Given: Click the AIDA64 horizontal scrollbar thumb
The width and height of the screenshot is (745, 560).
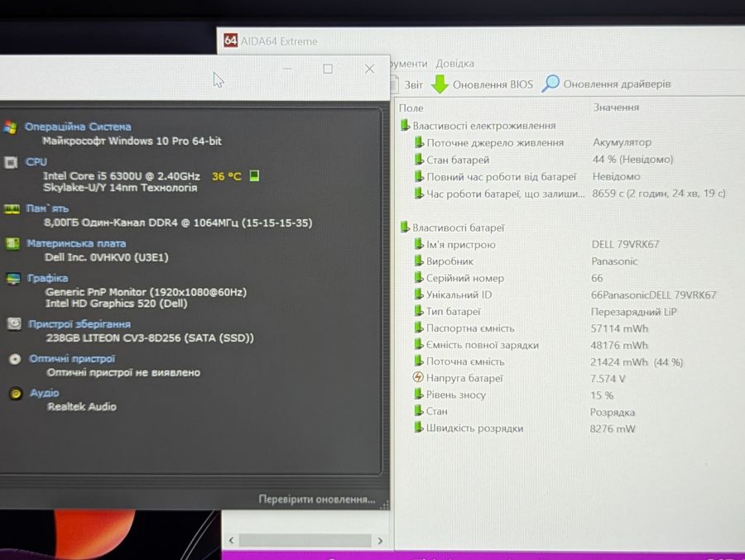Looking at the screenshot, I should (305, 540).
